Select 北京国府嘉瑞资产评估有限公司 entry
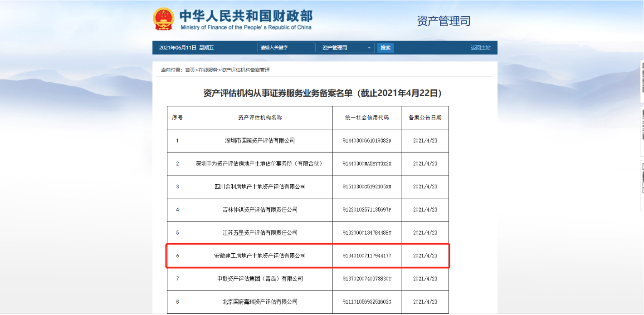Image resolution: width=644 pixels, height=315 pixels. pos(260,302)
